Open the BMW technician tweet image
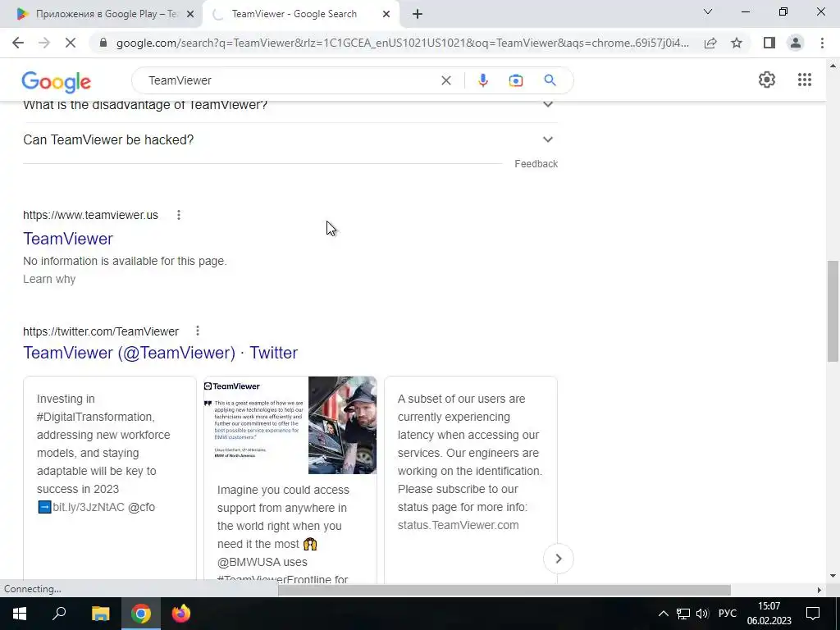Image resolution: width=840 pixels, height=630 pixels. click(x=290, y=425)
